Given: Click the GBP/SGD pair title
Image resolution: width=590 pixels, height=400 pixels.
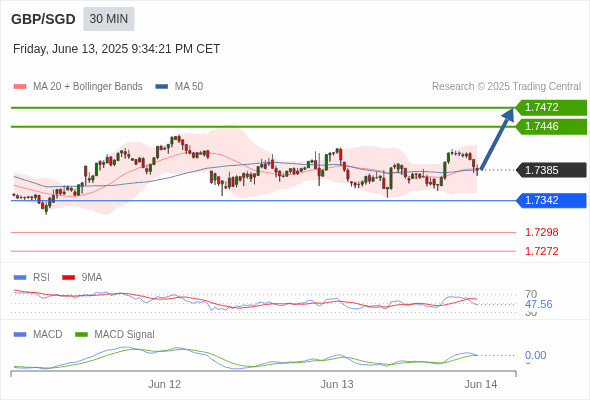Looking at the screenshot, I should [x=43, y=19].
